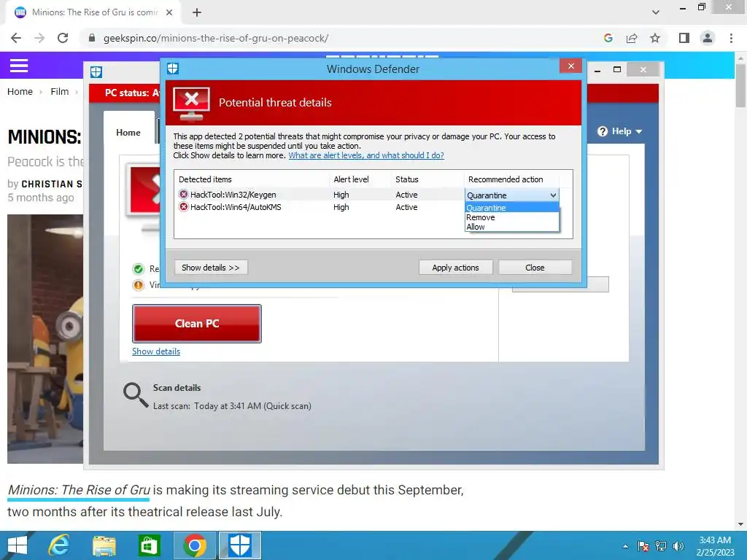The image size is (747, 560).
Task: Close the Minions browser tab
Action: (x=169, y=12)
